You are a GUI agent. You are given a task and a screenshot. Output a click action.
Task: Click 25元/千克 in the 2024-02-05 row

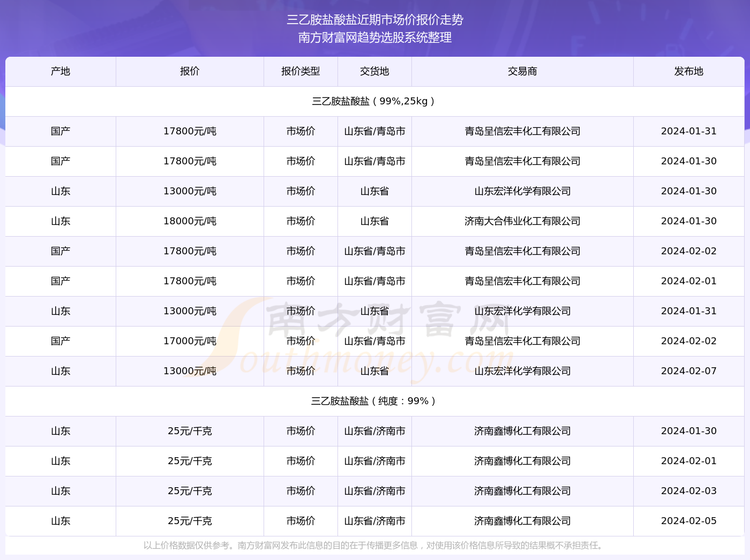point(190,521)
